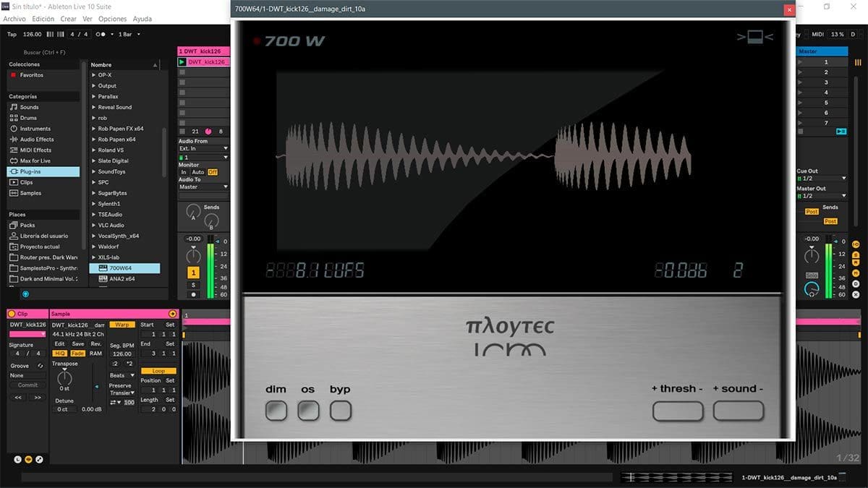Viewport: 868px width, 488px height.
Task: Reverse the sample with Rev. button
Action: click(x=95, y=343)
